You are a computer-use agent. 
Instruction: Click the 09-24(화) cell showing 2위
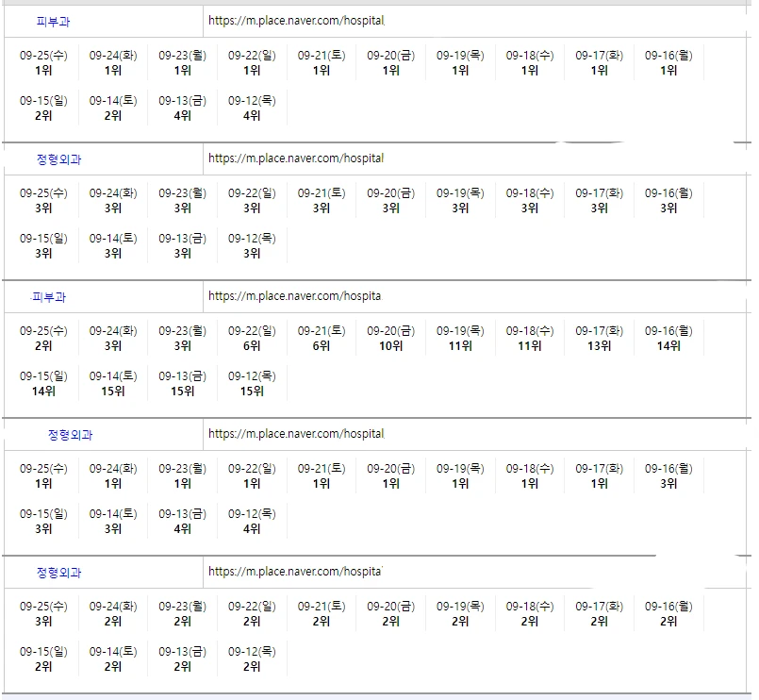point(113,614)
